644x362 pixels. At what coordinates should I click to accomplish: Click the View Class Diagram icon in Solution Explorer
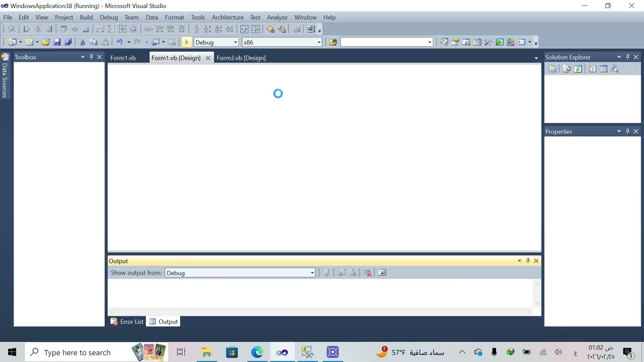click(x=615, y=69)
